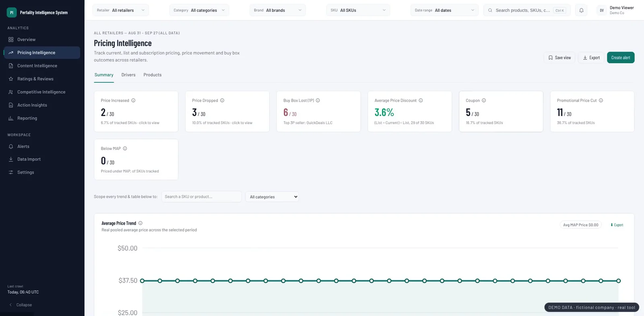
Task: Open Overview in the sidebar
Action: tap(42, 39)
